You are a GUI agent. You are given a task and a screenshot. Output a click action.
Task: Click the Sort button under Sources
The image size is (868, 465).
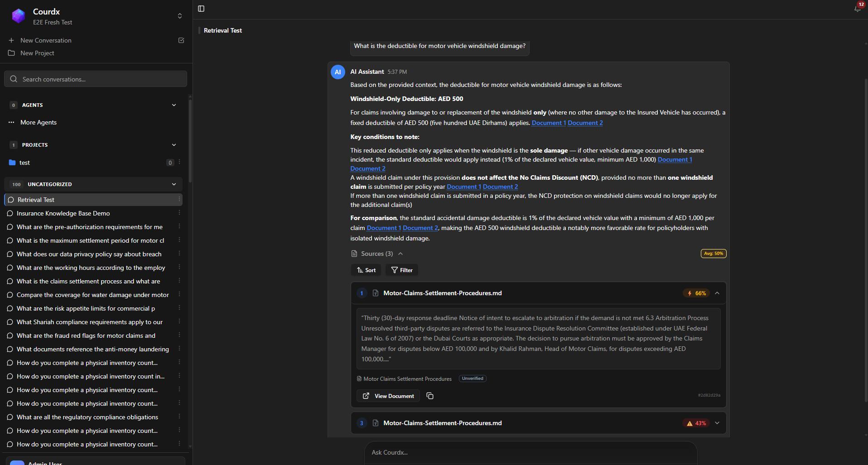click(366, 270)
